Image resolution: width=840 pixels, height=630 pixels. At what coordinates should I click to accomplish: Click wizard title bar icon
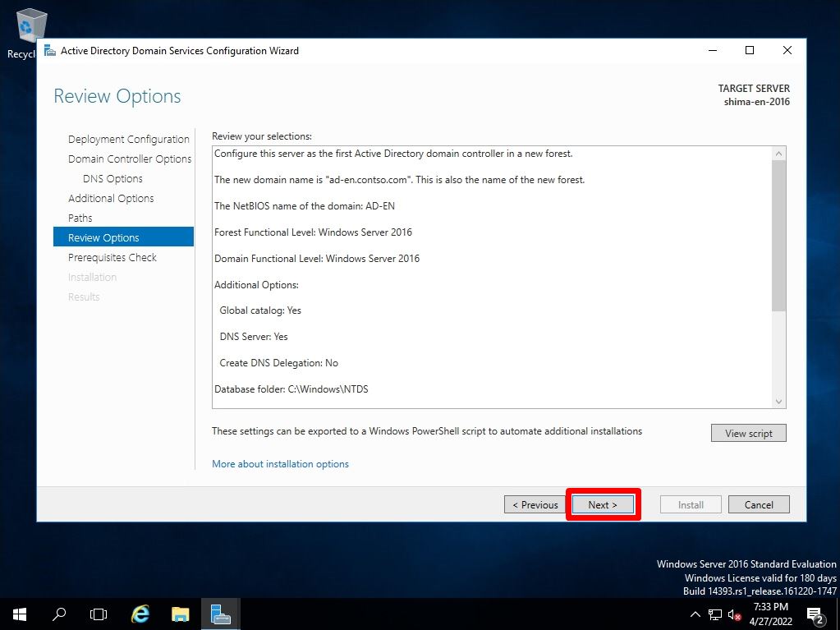point(50,50)
